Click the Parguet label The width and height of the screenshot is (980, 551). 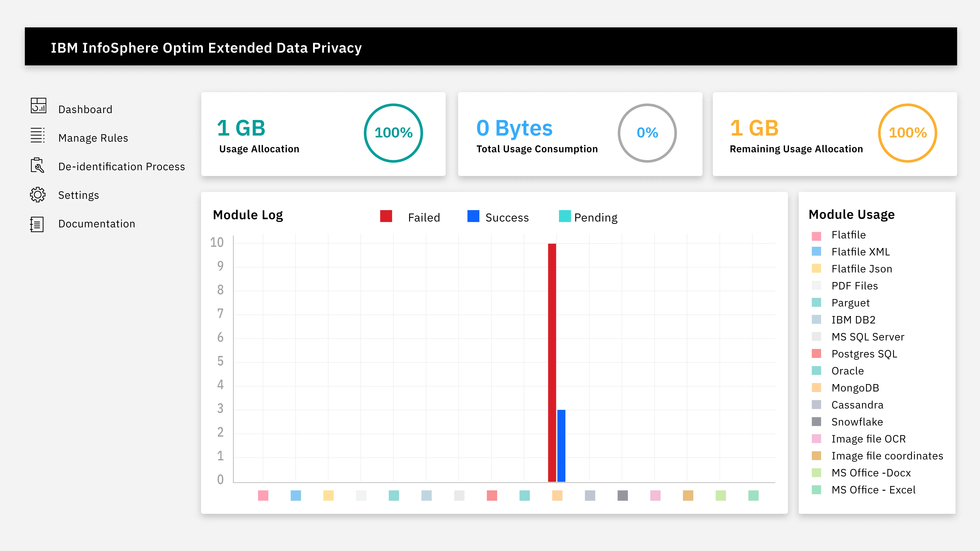[851, 303]
